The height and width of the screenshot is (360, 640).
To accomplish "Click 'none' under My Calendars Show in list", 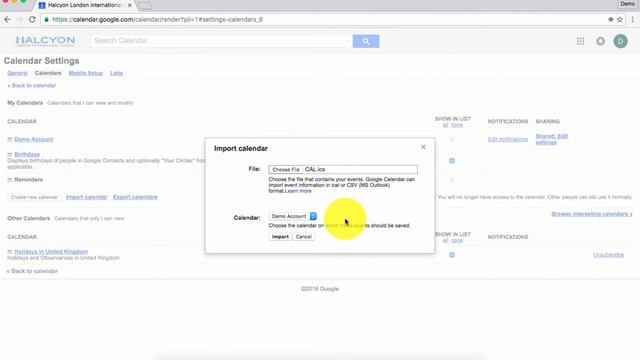I will [457, 125].
